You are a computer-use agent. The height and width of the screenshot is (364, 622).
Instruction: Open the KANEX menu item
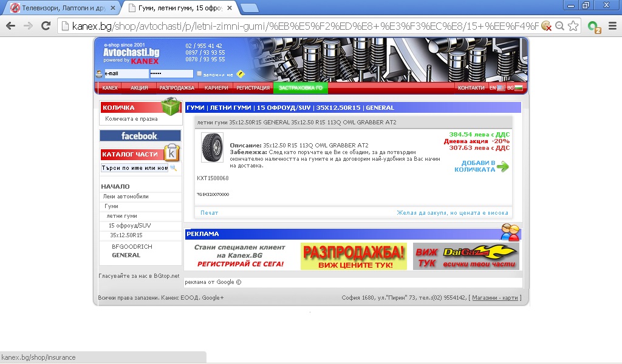[x=110, y=88]
